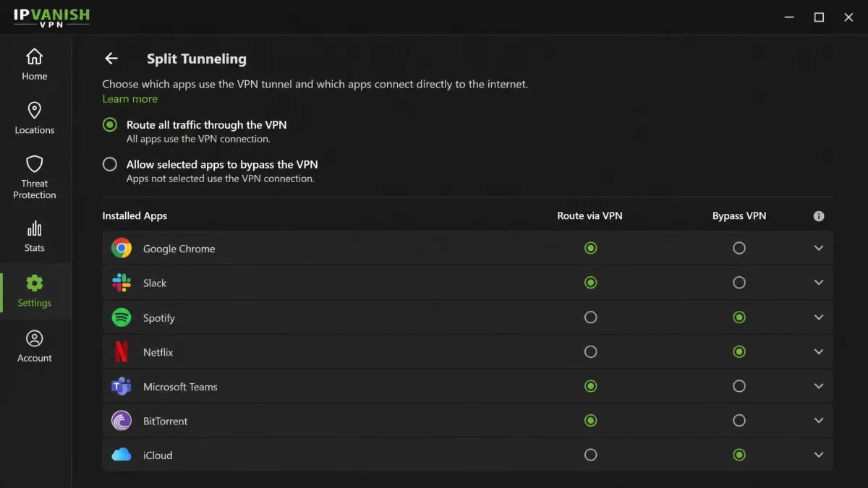
Task: Click the iCloud app icon
Action: coord(122,455)
